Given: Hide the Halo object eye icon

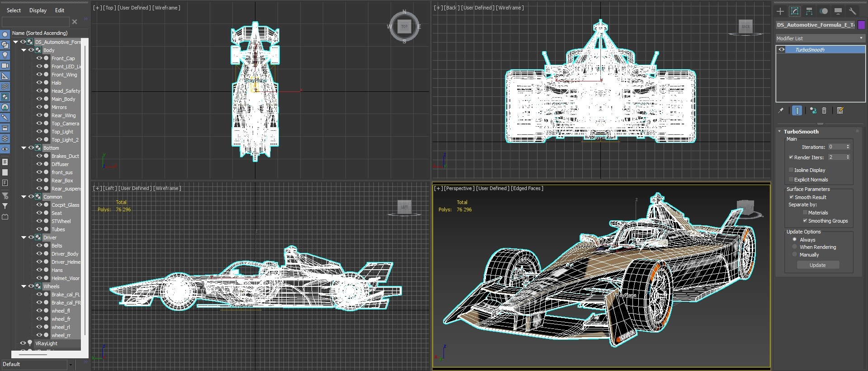Looking at the screenshot, I should [x=39, y=82].
